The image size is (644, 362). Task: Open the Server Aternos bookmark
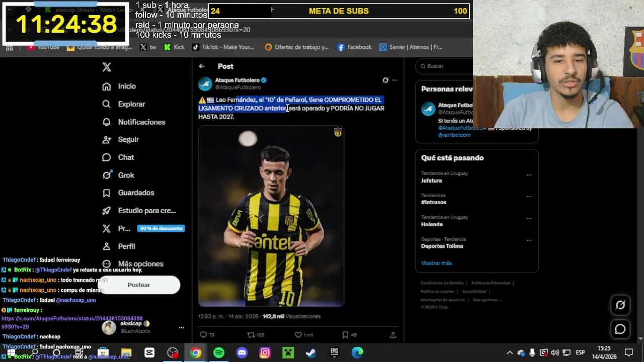[411, 47]
